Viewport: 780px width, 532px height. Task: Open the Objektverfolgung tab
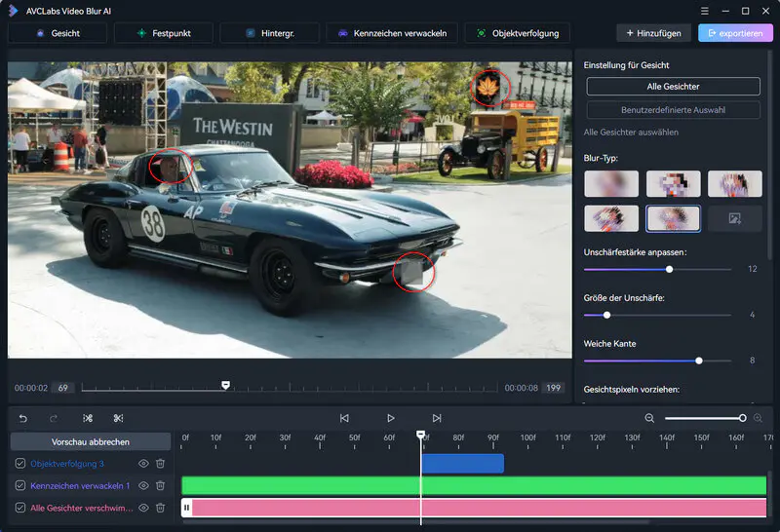point(518,33)
